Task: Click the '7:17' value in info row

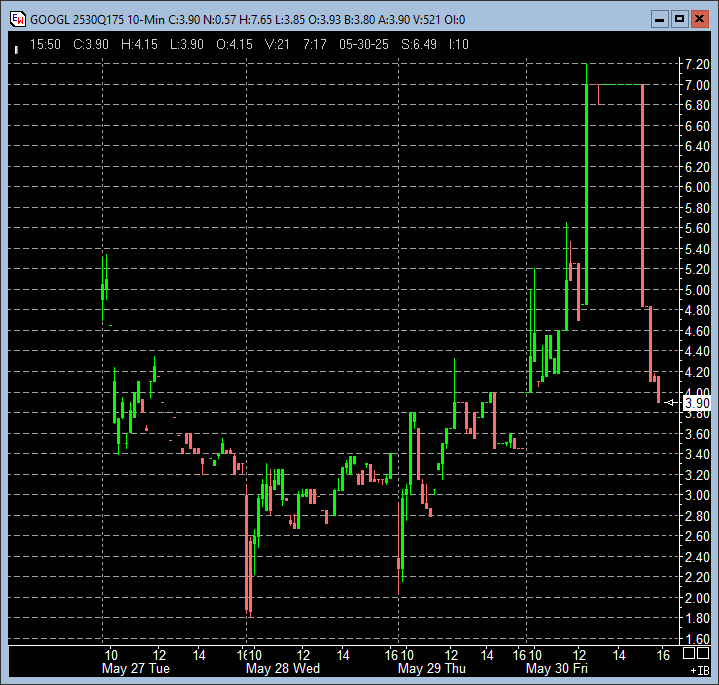Action: click(x=315, y=44)
